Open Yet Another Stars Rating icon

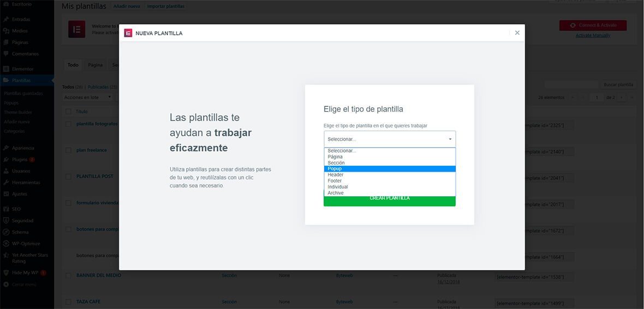(x=6, y=255)
